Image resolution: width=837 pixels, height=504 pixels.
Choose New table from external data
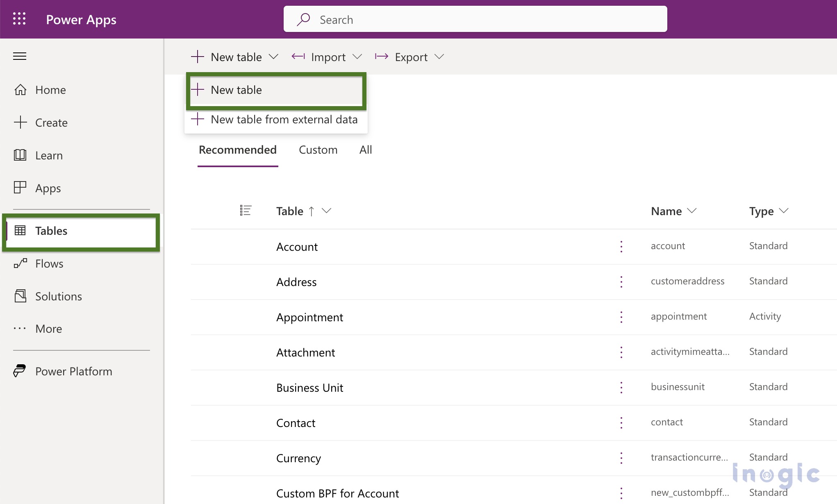click(x=276, y=119)
